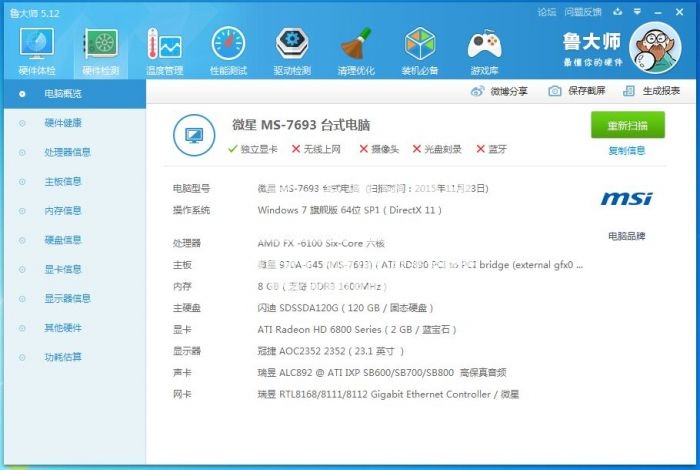Click the 复制信息 copy info link

(627, 150)
